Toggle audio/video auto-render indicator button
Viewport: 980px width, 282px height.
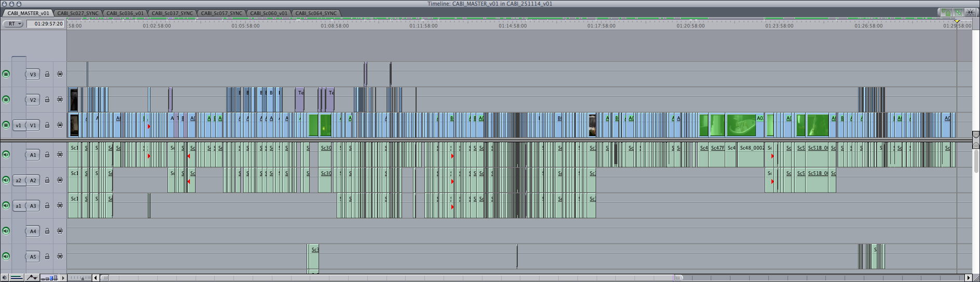(x=946, y=12)
